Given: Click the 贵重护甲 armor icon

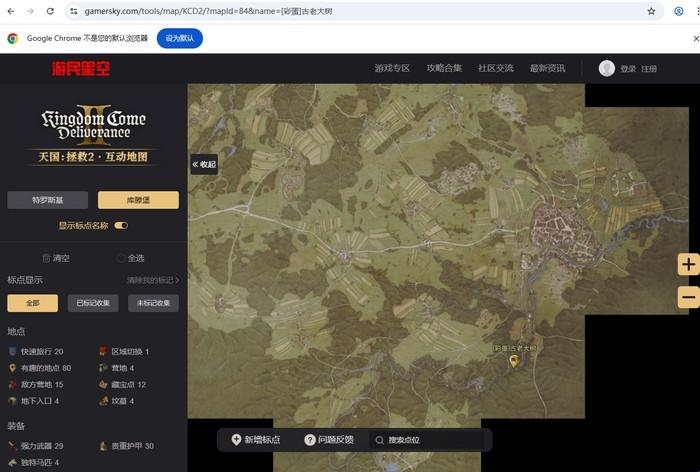Looking at the screenshot, I should (x=103, y=446).
